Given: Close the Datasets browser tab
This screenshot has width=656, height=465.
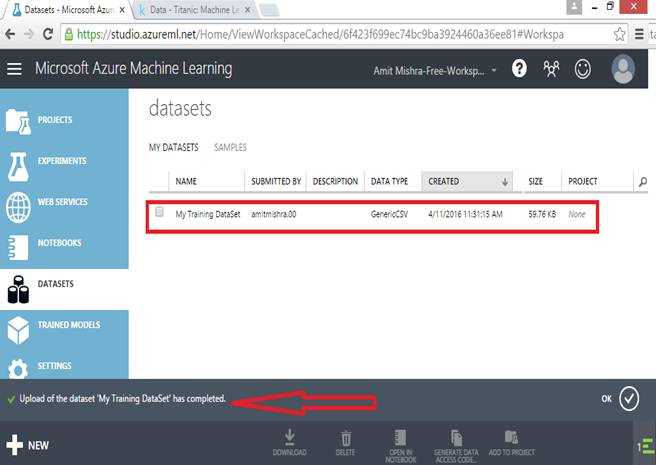Looking at the screenshot, I should [122, 10].
